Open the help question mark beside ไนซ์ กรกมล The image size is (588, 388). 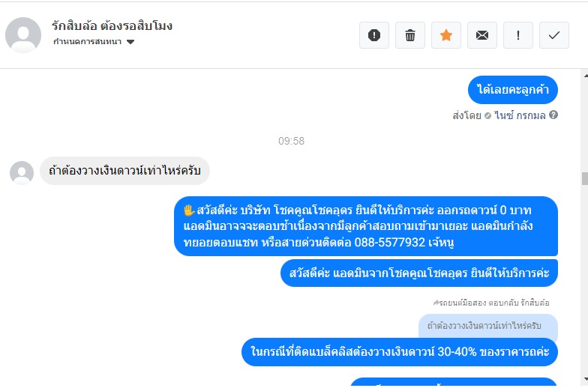[x=553, y=115]
